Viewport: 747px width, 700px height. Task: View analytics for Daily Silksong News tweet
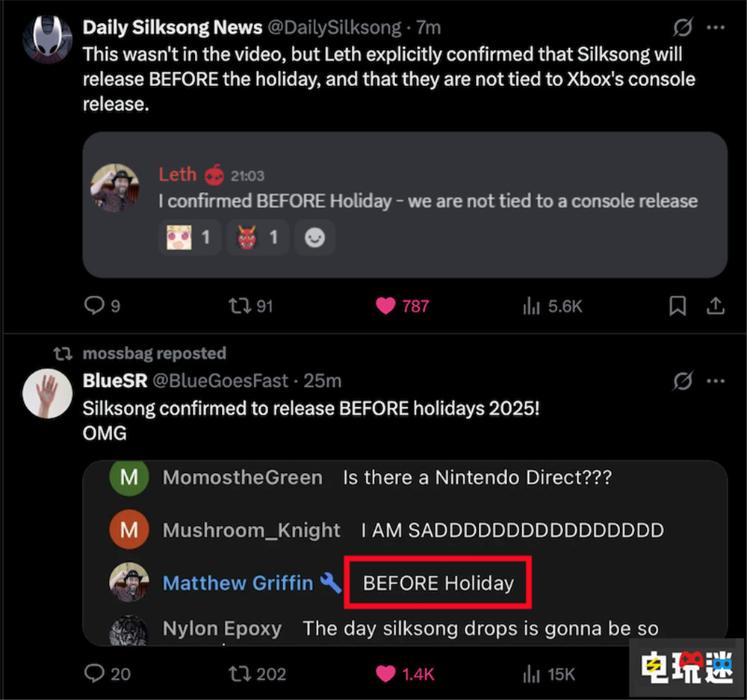pyautogui.click(x=532, y=306)
